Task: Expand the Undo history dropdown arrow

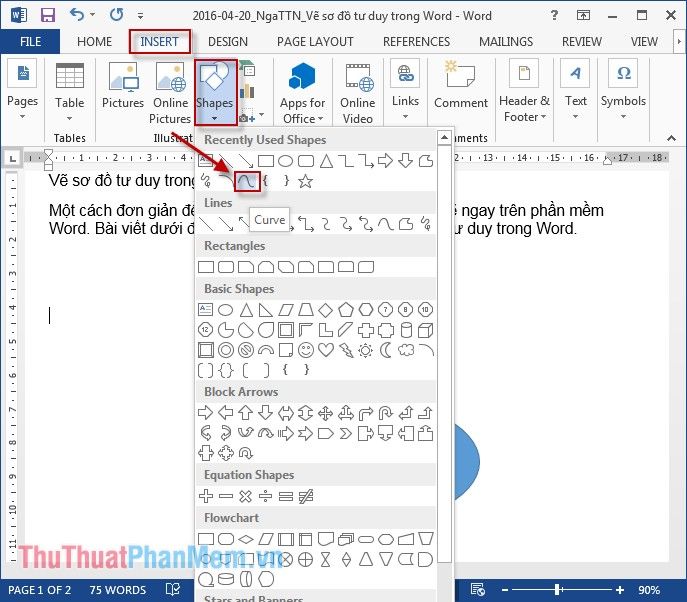Action: 92,14
